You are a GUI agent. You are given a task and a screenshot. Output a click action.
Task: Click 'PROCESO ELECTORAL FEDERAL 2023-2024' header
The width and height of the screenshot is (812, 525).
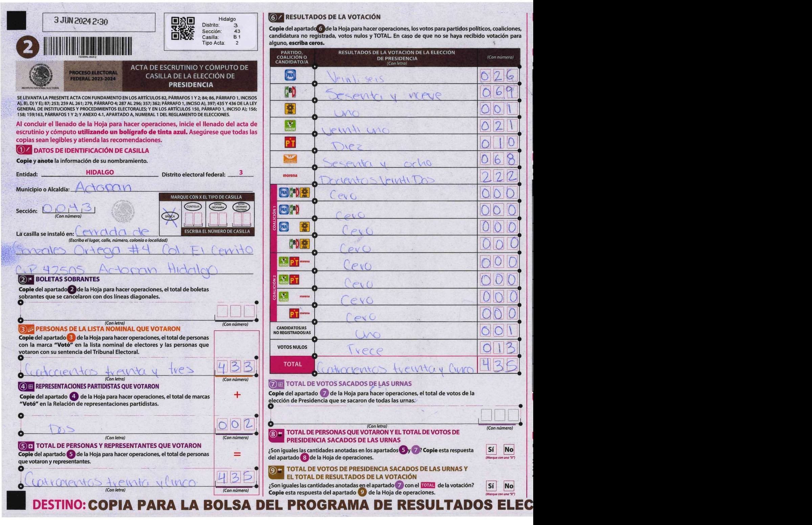(93, 76)
